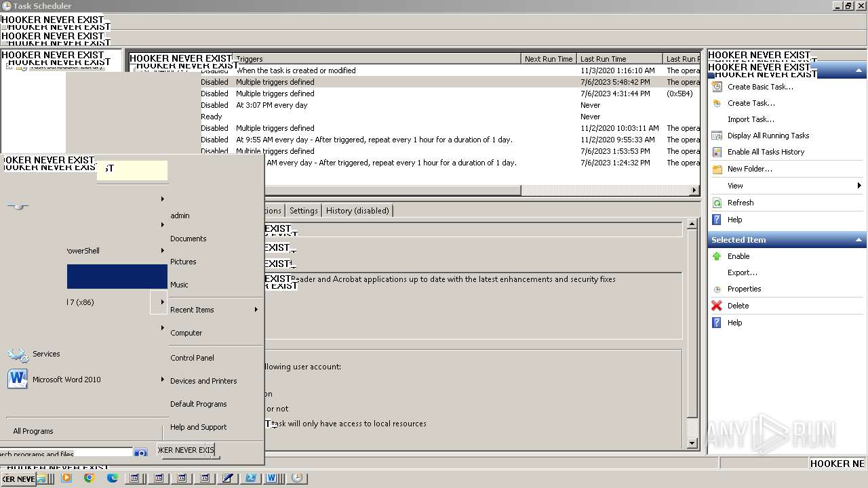Open Microsoft Edge from the taskbar
The height and width of the screenshot is (488, 868).
pyautogui.click(x=112, y=478)
